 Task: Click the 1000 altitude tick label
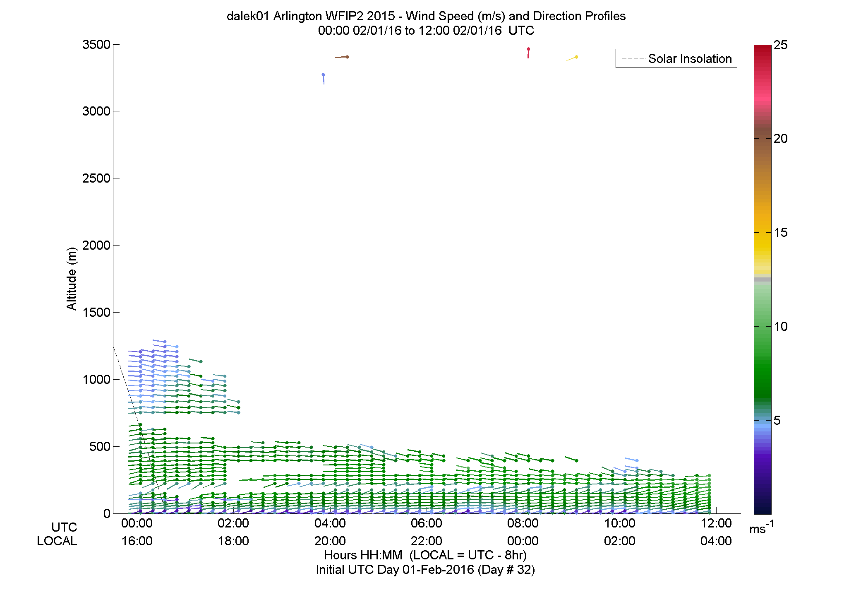[x=96, y=380]
